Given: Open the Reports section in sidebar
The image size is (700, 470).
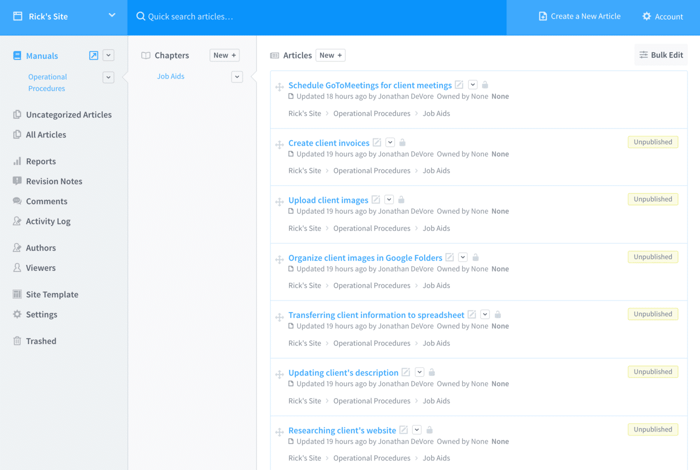Looking at the screenshot, I should (x=40, y=161).
